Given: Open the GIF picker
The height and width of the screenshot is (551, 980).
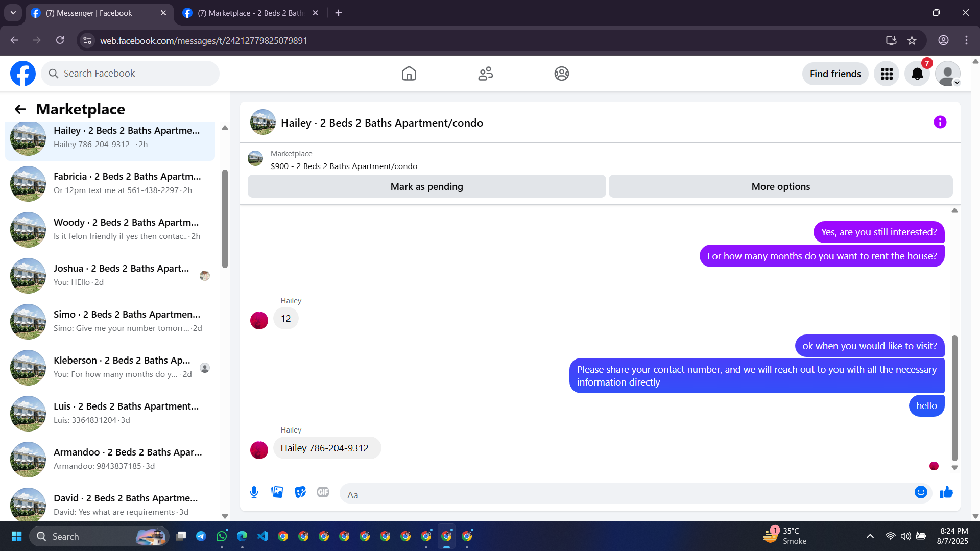Looking at the screenshot, I should tap(323, 492).
